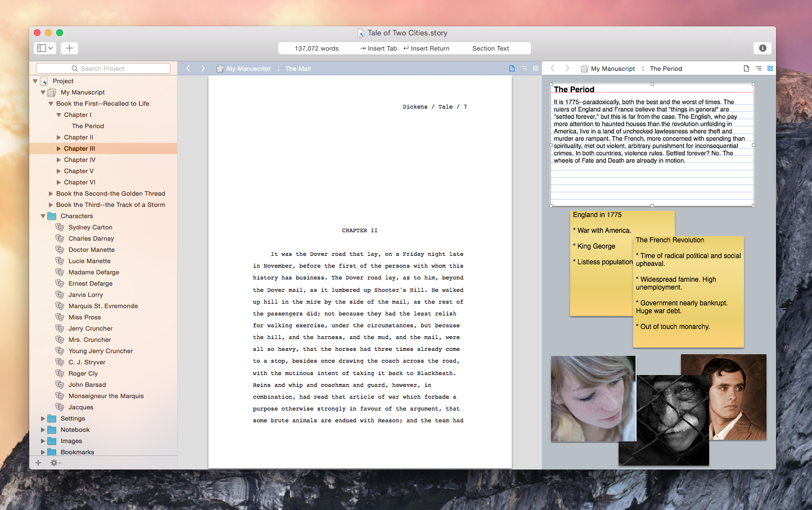Click Insert Tab in the toolbar
This screenshot has width=812, height=510.
coord(378,48)
